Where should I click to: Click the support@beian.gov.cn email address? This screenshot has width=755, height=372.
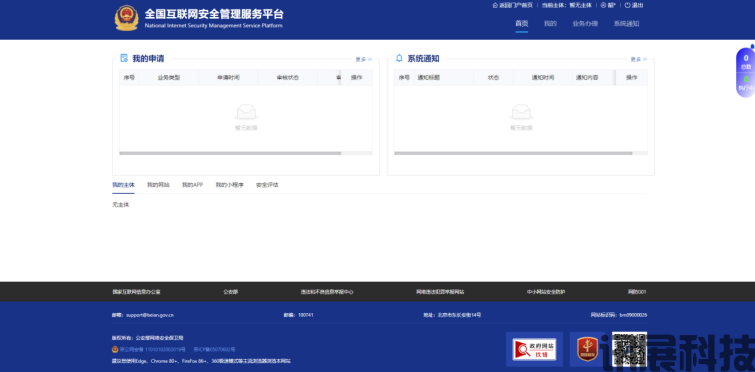coord(150,315)
